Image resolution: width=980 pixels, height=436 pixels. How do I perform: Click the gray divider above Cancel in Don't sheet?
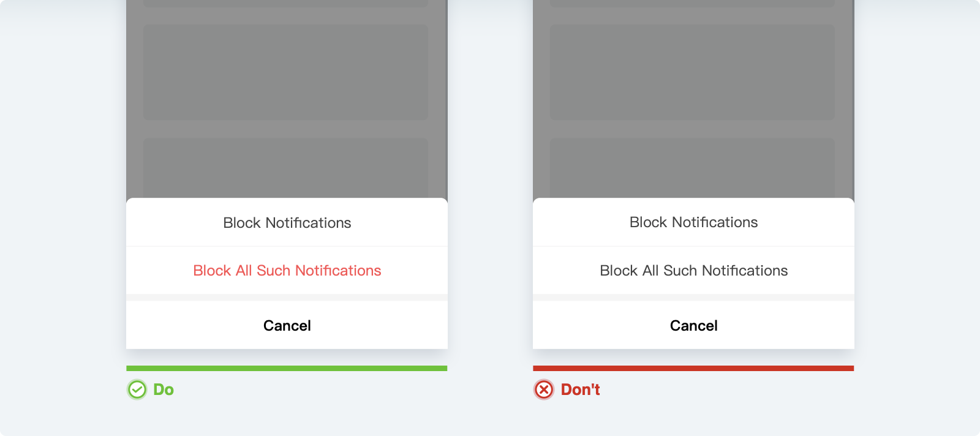pos(693,298)
